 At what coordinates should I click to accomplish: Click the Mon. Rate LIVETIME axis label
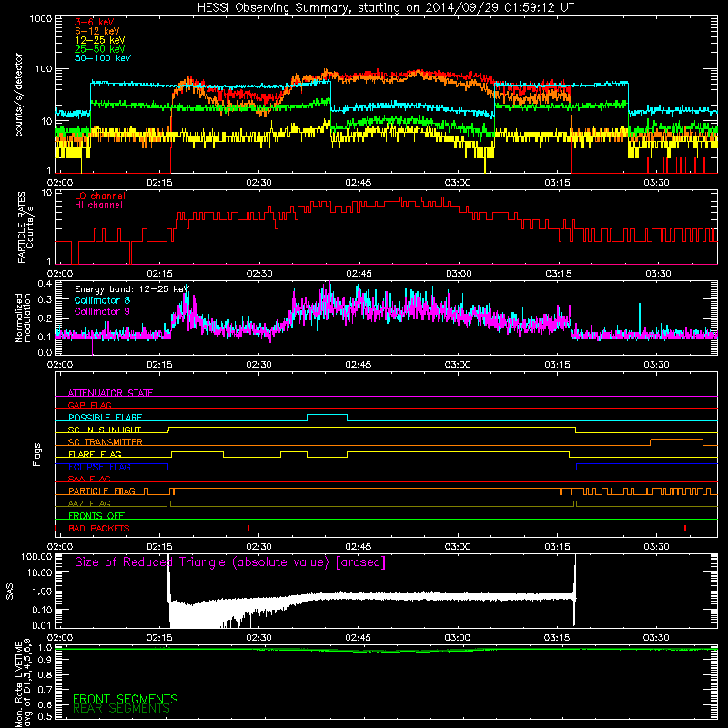[x=23, y=683]
